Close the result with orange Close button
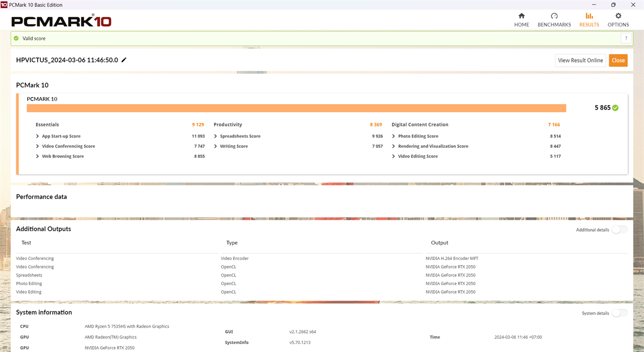The height and width of the screenshot is (352, 644). pos(618,60)
